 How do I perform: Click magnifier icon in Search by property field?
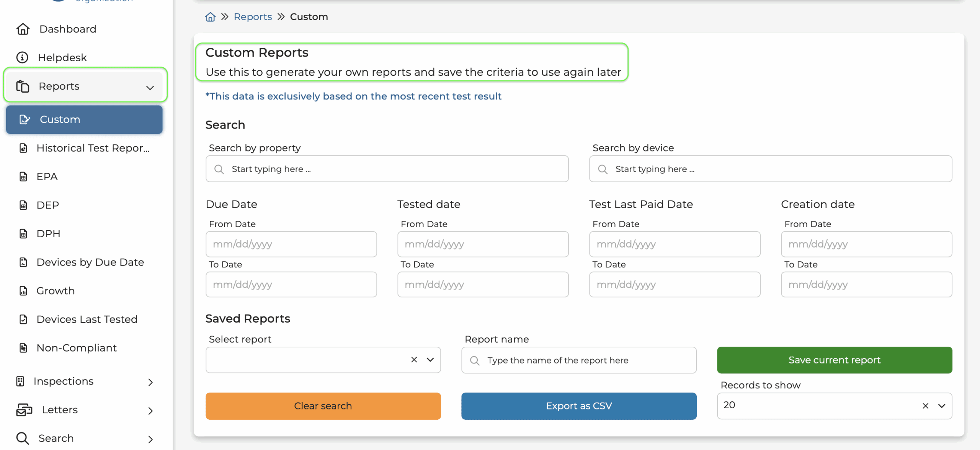click(x=219, y=169)
